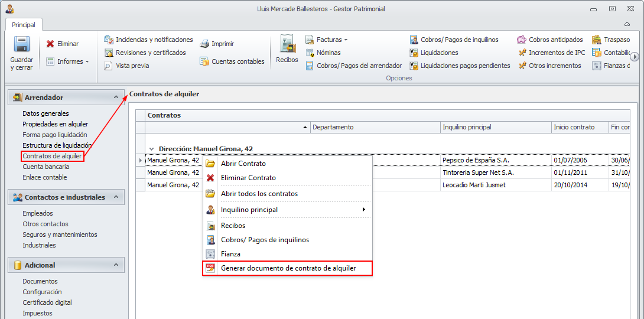
Task: Collapse the Arrendador sidebar panel
Action: coord(116,97)
